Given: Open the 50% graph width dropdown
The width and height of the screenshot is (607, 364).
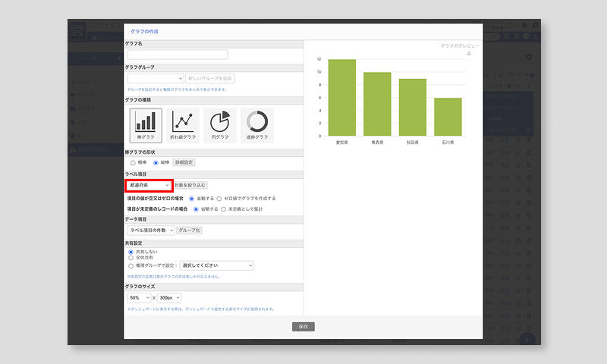Looking at the screenshot, I should click(x=139, y=298).
